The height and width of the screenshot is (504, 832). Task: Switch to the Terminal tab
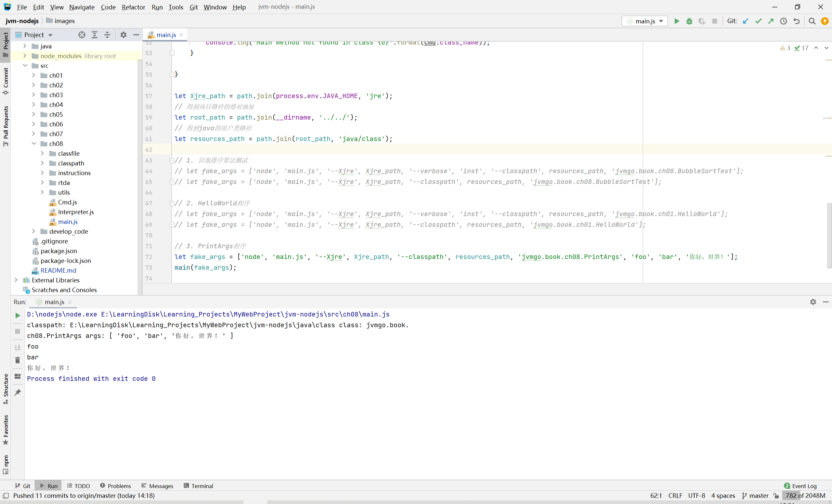[x=198, y=486]
